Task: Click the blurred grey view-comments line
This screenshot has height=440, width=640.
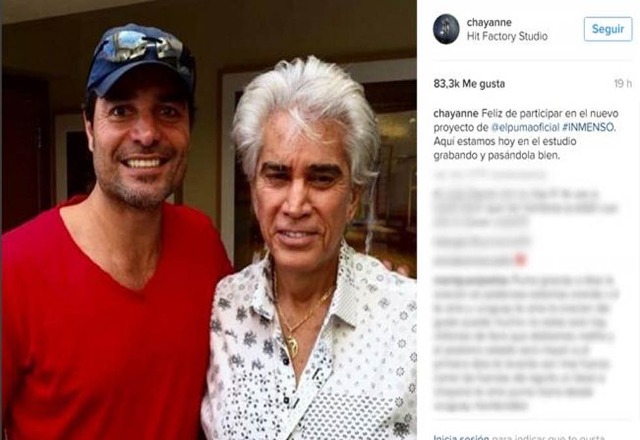Action: pyautogui.click(x=490, y=175)
